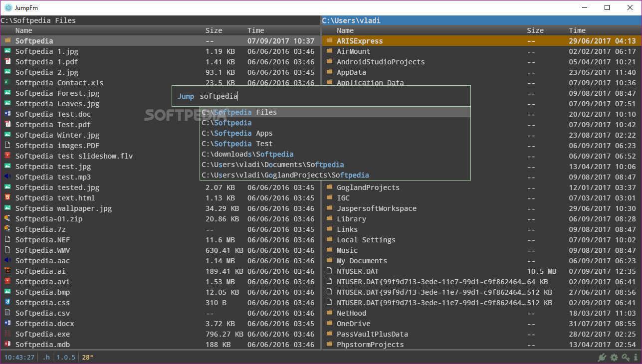Pick 'C:\Users\vladi\GoglandProjects\Softpedia' suggestion

[335, 175]
